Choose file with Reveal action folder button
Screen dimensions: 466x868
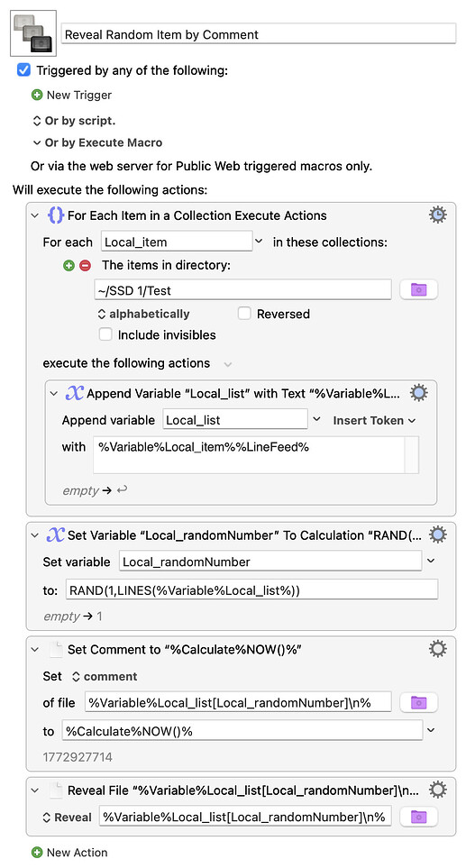419,817
